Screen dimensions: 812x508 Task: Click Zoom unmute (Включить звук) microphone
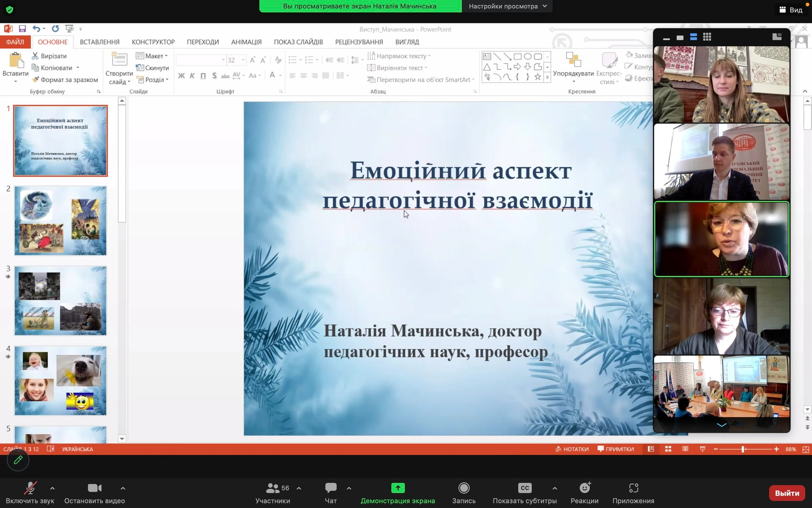[30, 493]
